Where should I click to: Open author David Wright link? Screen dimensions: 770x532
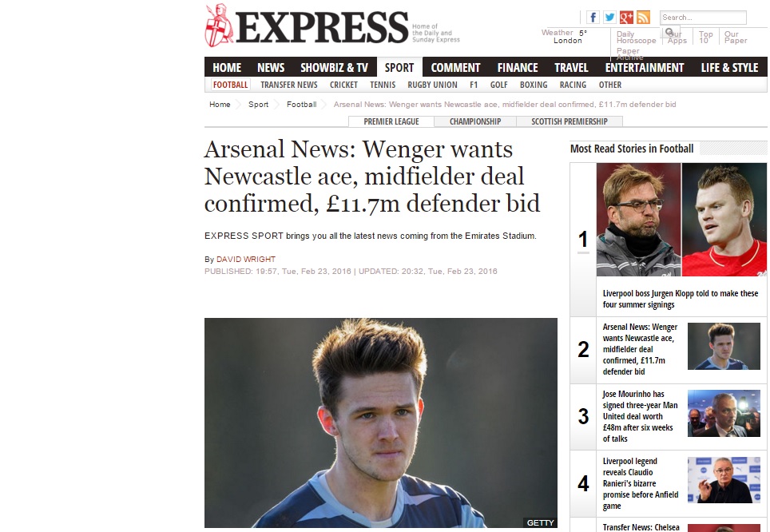tap(246, 259)
